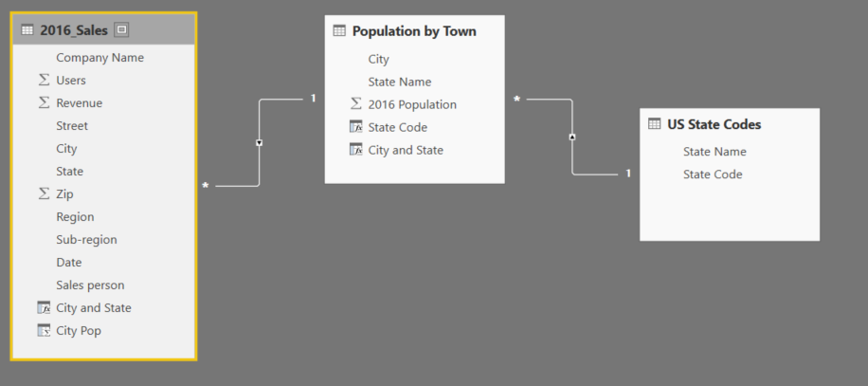Screen dimensions: 868x386
Task: Select the Sub-region field in 2016_Sales
Action: [86, 240]
